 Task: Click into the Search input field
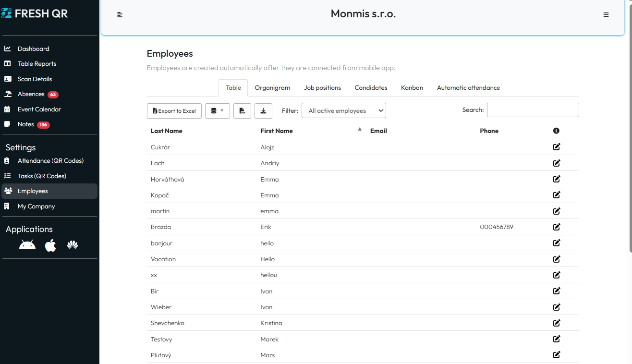coord(533,110)
